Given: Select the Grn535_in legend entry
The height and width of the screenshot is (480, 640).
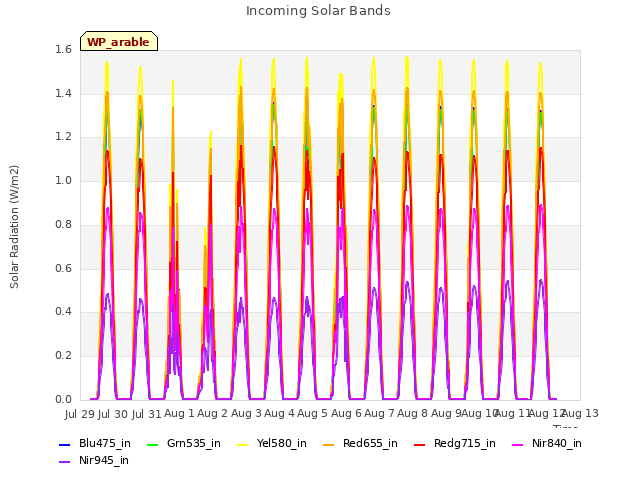Looking at the screenshot, I should pyautogui.click(x=184, y=443).
